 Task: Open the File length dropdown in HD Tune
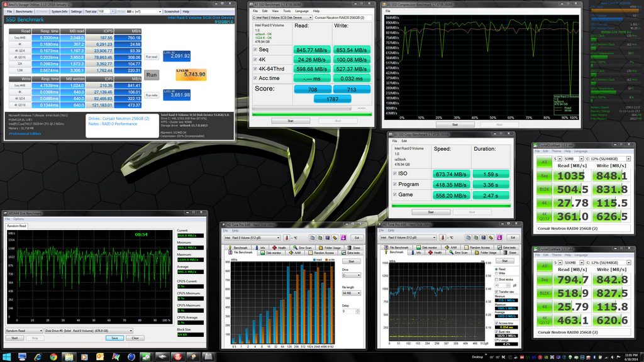click(x=352, y=293)
